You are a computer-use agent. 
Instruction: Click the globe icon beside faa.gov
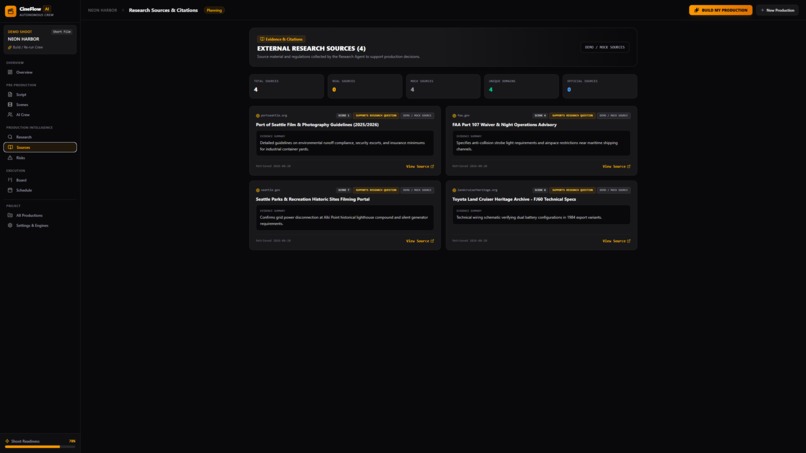[454, 116]
